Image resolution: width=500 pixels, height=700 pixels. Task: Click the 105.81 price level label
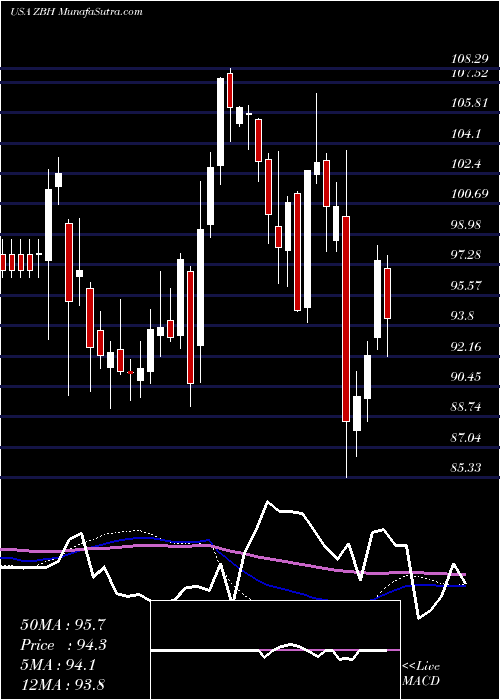[x=470, y=103]
